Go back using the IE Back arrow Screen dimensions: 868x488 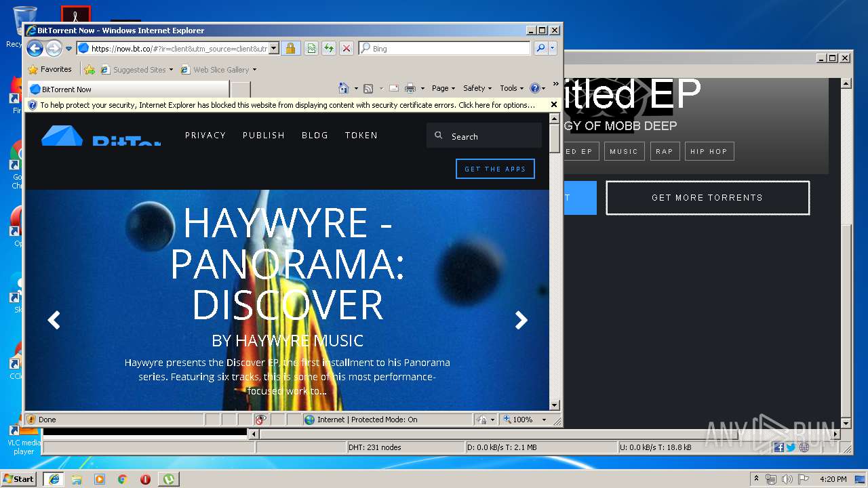click(x=35, y=48)
